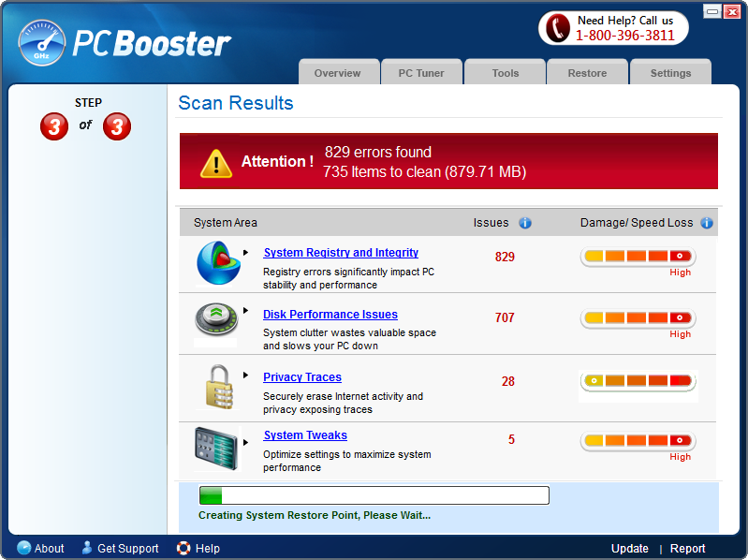Click the Disk Performance dial icon

[x=216, y=318]
